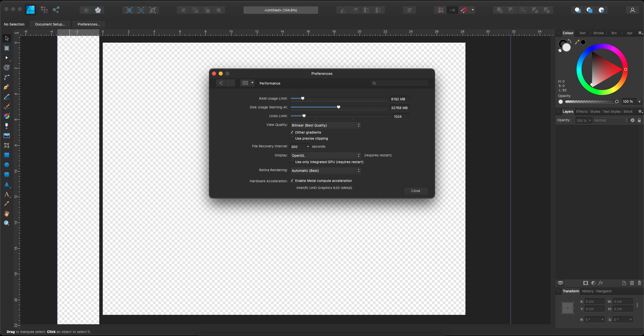The height and width of the screenshot is (336, 644).
Task: Click the RAM Usage Limit slider
Action: pyautogui.click(x=339, y=99)
